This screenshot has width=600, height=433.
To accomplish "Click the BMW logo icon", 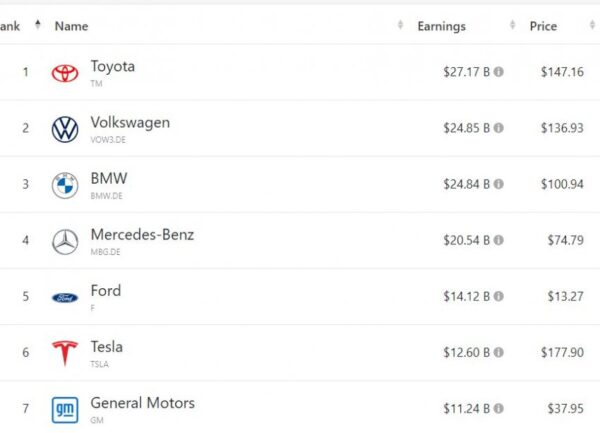I will 65,185.
